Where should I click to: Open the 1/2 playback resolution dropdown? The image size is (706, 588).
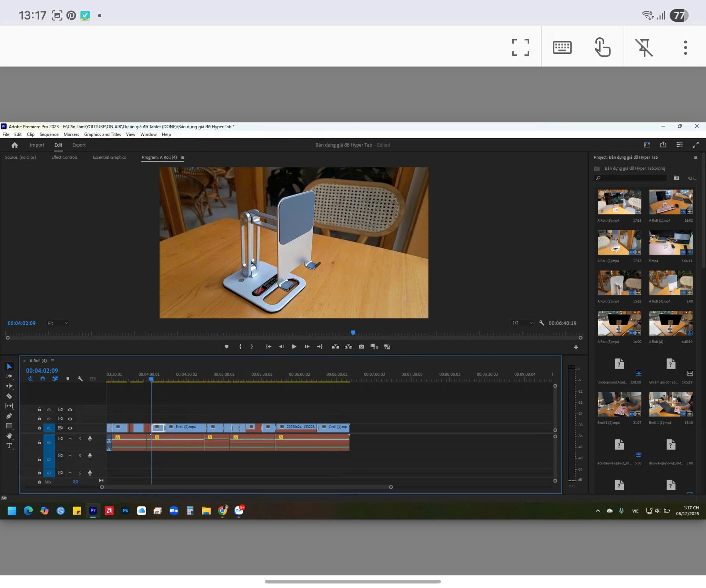(522, 323)
